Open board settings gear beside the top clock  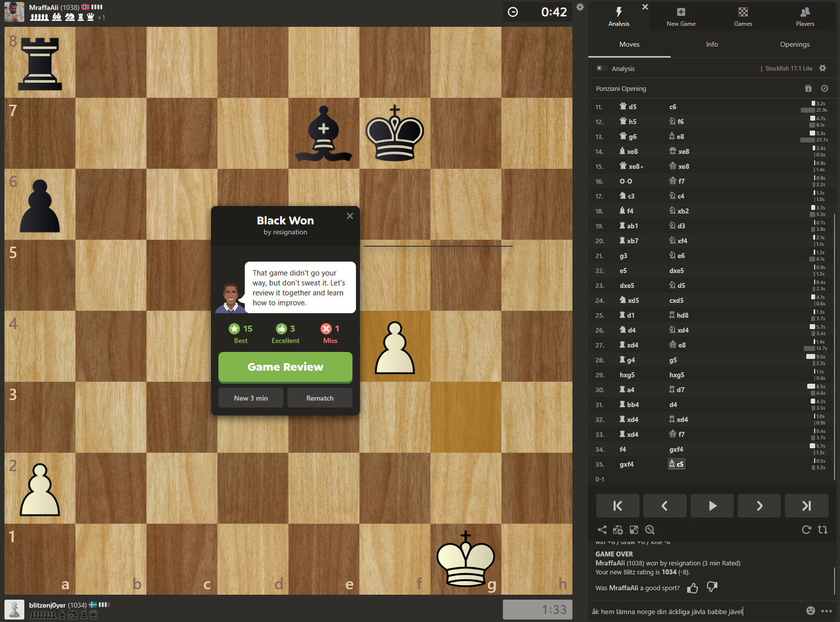(x=580, y=7)
